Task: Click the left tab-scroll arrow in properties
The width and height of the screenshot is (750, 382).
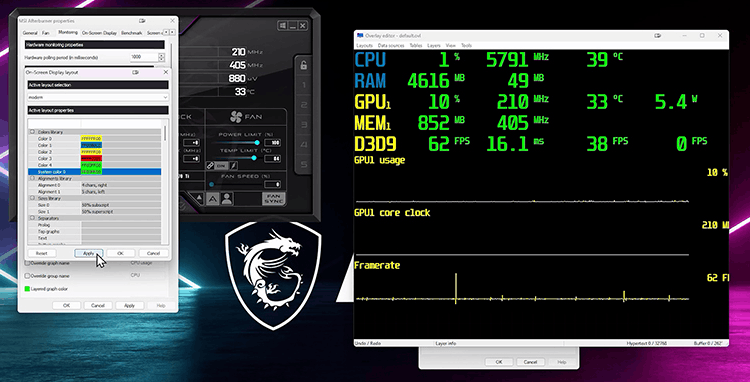Action: (x=167, y=33)
